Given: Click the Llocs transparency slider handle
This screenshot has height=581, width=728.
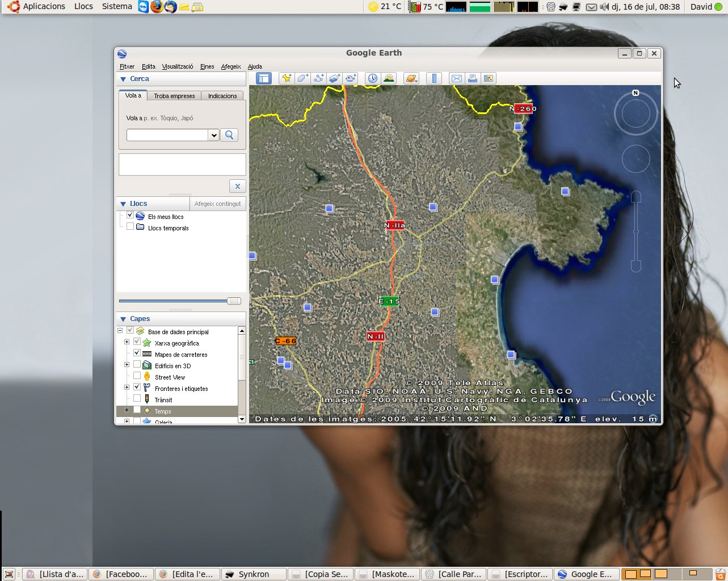Looking at the screenshot, I should 234,301.
